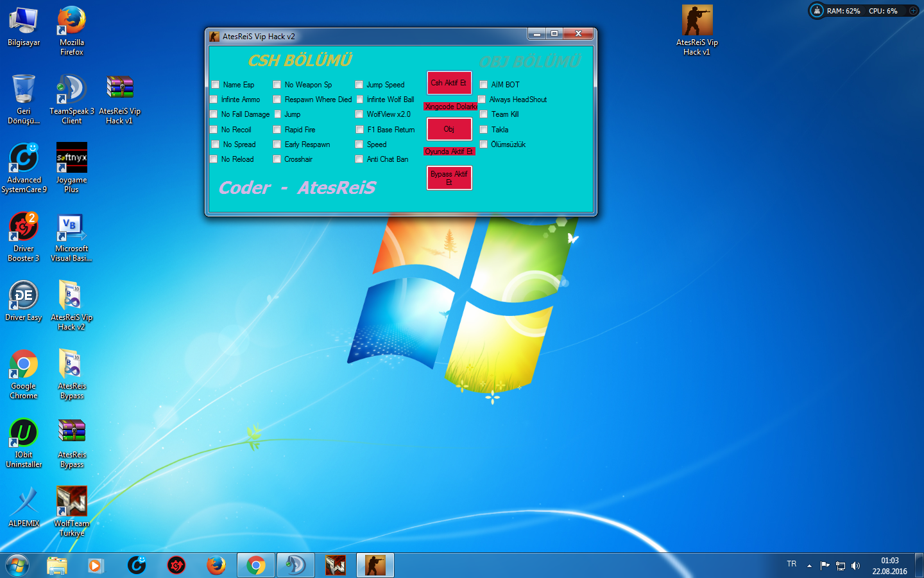Select the AtesReis Bypass WinRAR archive icon
Image resolution: width=924 pixels, height=578 pixels.
pyautogui.click(x=72, y=442)
